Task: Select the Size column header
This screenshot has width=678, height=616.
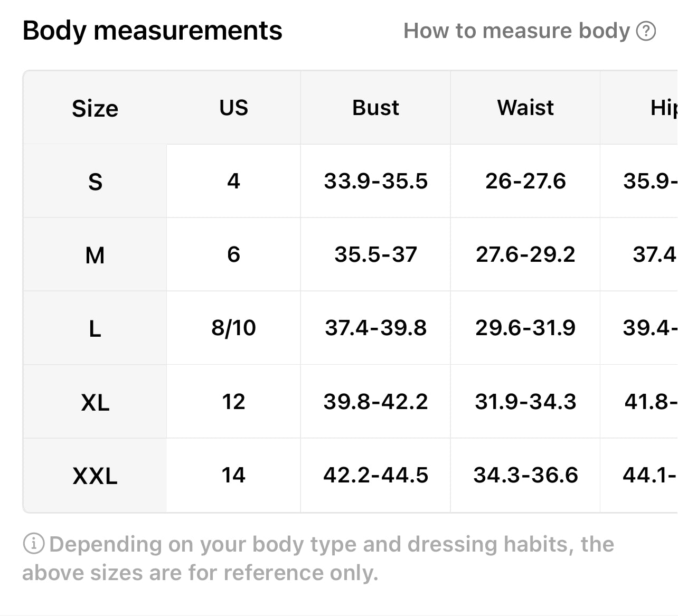Action: (95, 108)
